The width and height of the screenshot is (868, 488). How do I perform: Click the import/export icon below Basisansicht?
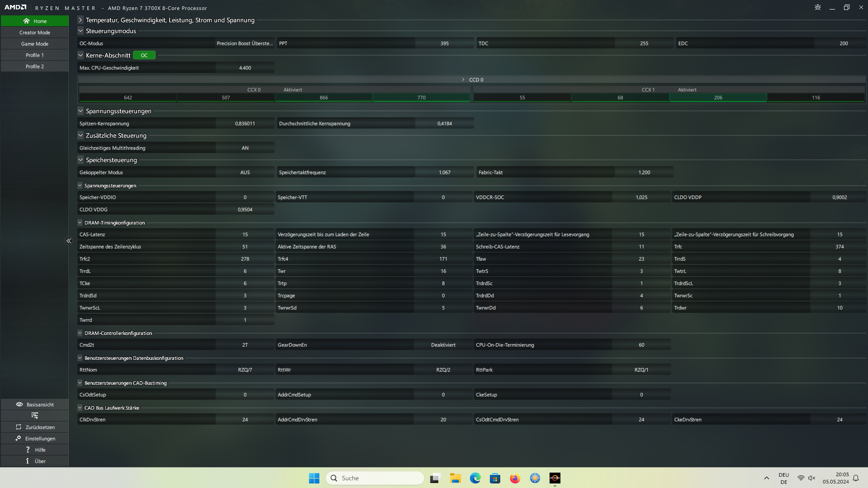click(x=35, y=416)
